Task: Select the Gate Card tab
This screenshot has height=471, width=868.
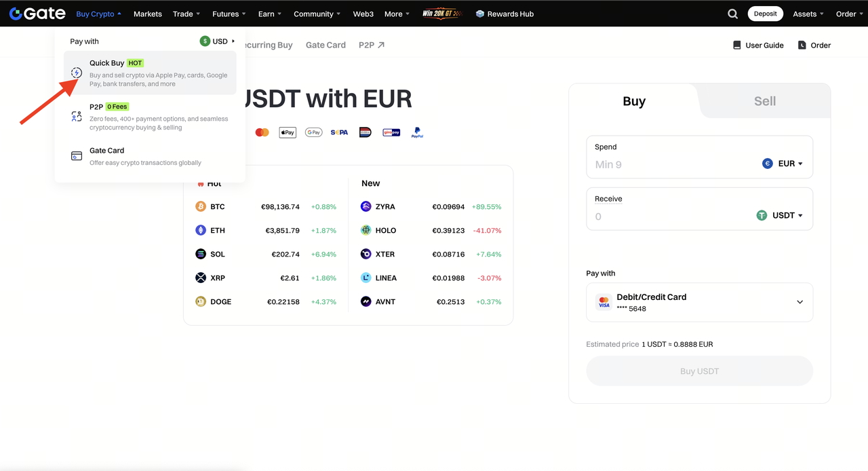Action: pyautogui.click(x=325, y=45)
